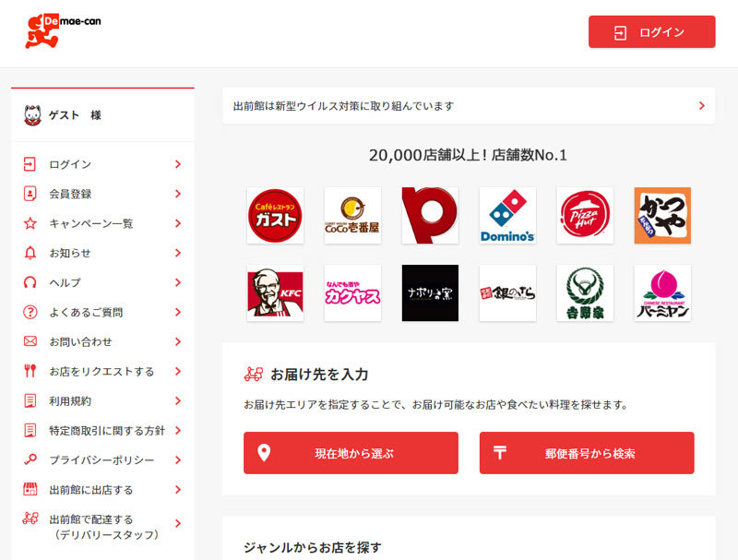Expand the virus countermeasures notice chevron

point(701,106)
